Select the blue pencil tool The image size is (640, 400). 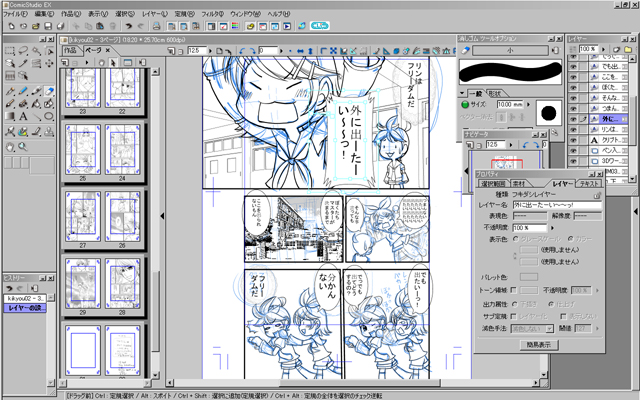pos(23,91)
